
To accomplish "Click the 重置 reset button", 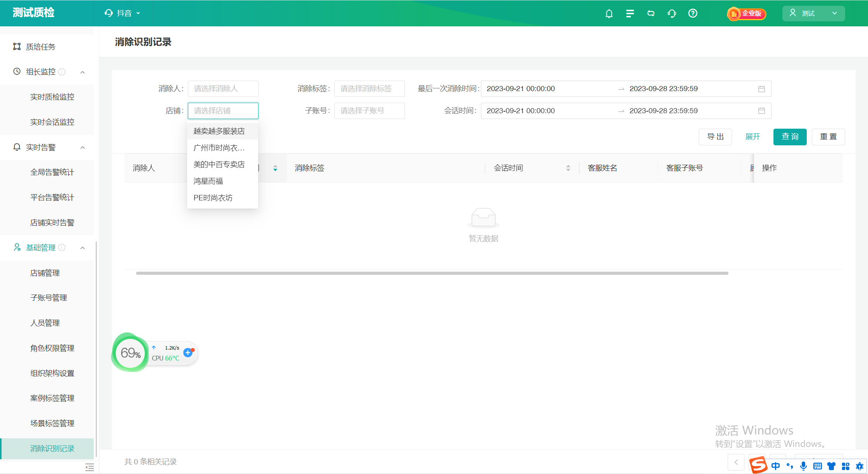I will [x=828, y=137].
